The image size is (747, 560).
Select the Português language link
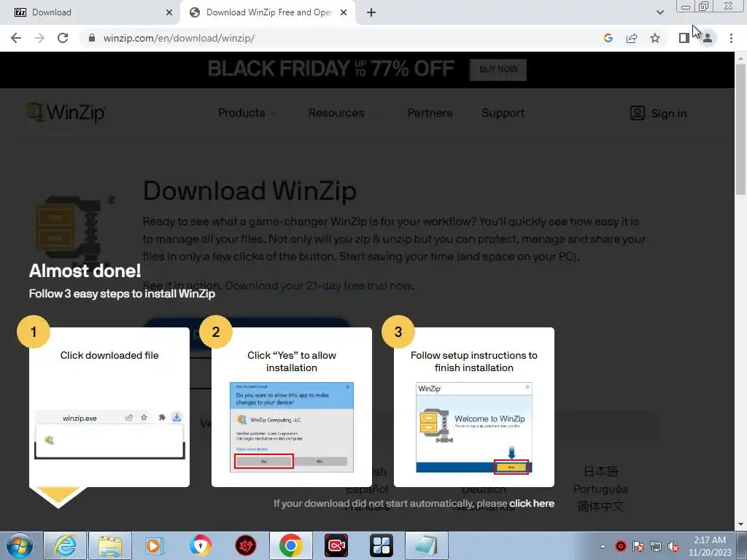600,489
